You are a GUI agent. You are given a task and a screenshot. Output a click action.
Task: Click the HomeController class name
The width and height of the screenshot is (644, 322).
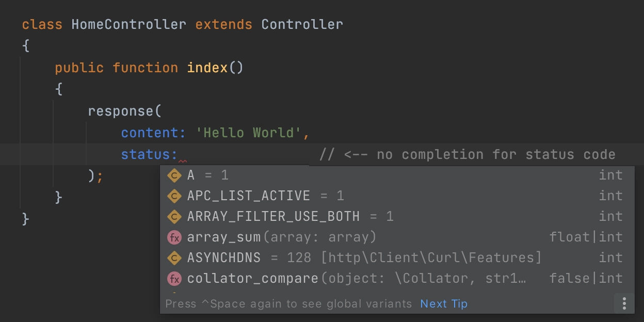128,24
